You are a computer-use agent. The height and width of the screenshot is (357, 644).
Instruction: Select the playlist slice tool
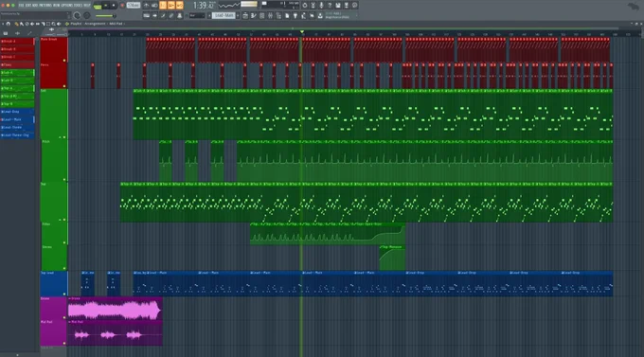coord(43,24)
